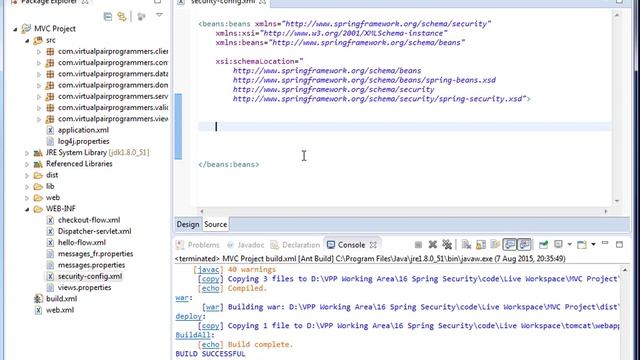Toggle Link with Editor in Package Explorer
The width and height of the screenshot is (640, 360).
122,16
